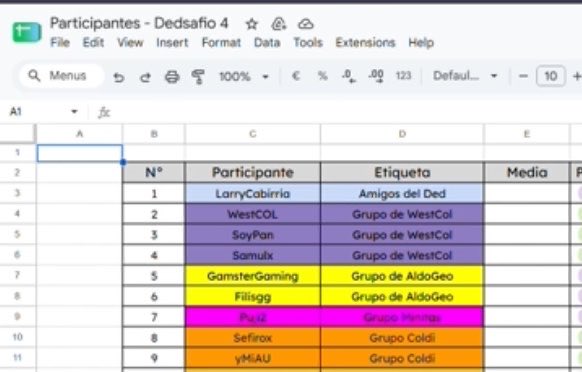
Task: Select Grupo de AldoGeo cell beside GamsterGaming
Action: click(402, 276)
